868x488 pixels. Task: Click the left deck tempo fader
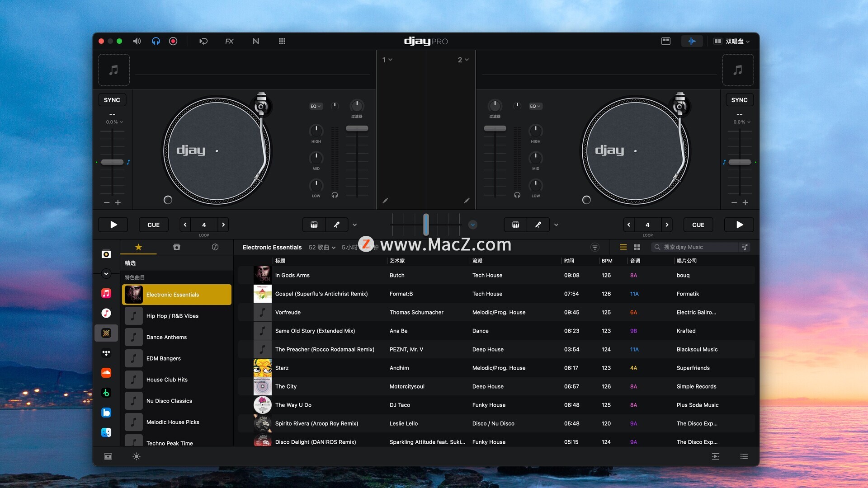coord(112,162)
